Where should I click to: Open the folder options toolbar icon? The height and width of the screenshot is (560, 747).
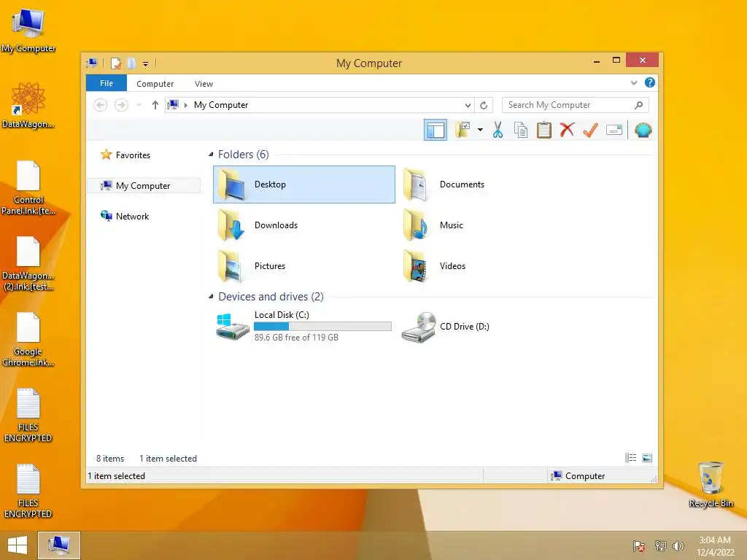463,130
